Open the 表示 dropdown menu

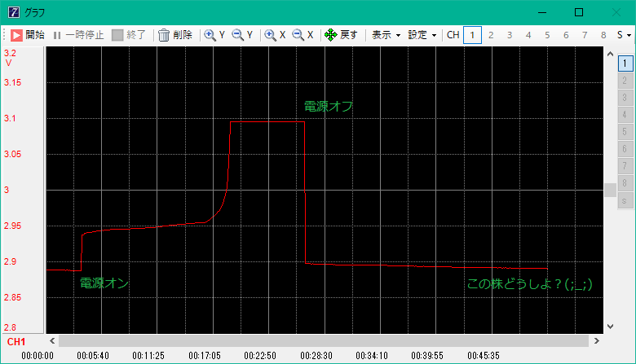[x=386, y=35]
